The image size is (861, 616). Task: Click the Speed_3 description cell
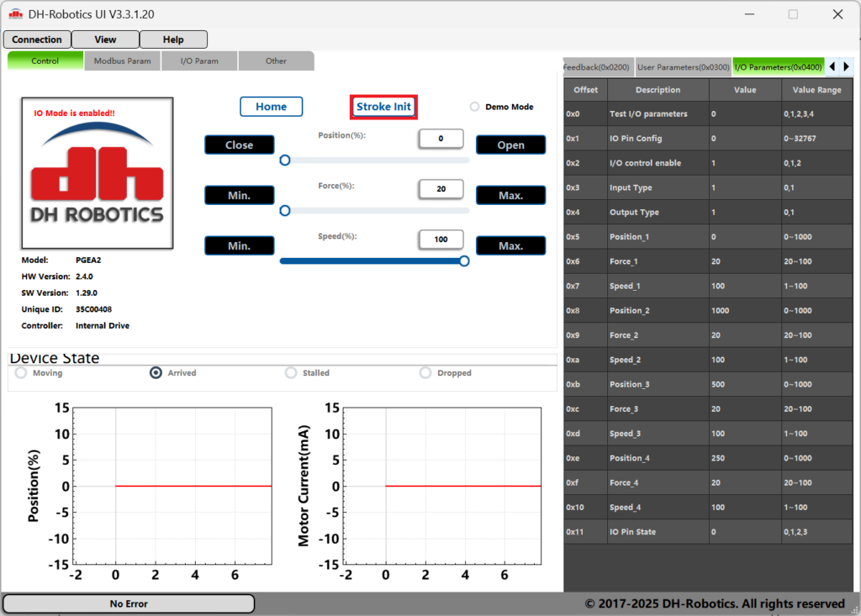coord(658,434)
